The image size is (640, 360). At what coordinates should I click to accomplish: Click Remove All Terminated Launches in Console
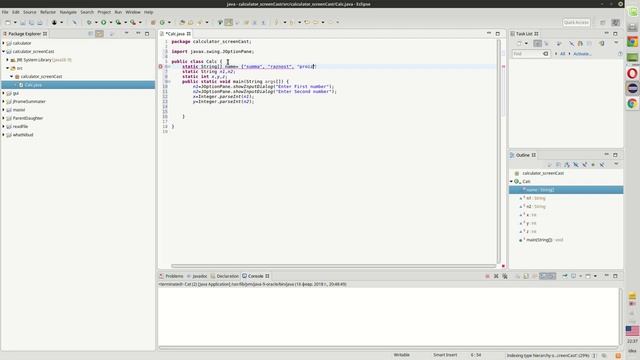pos(505,276)
